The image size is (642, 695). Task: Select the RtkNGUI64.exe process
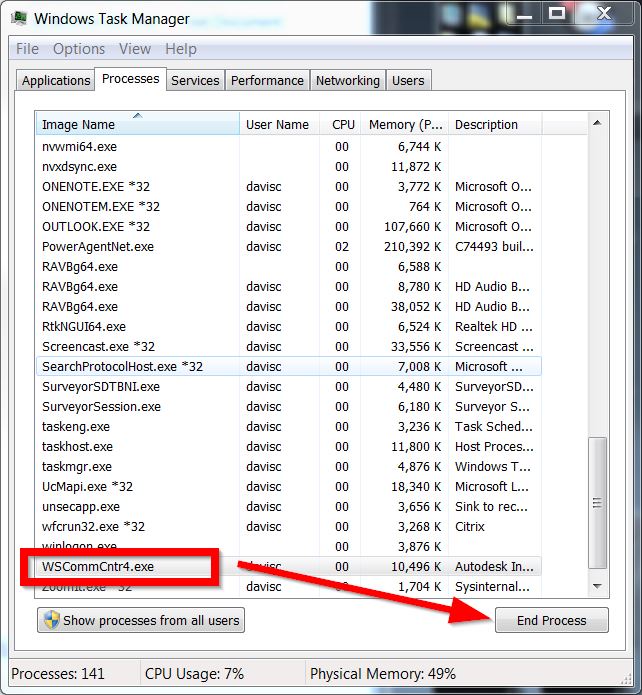point(289,327)
